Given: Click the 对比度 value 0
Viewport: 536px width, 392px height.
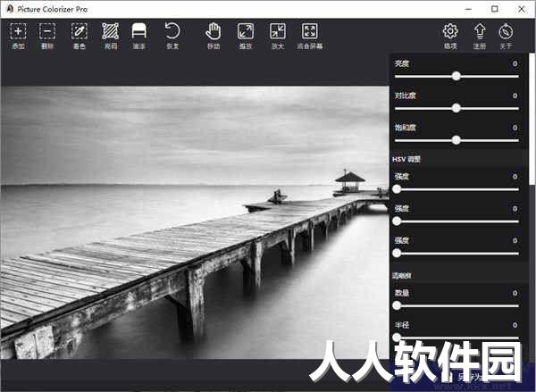Looking at the screenshot, I should click(x=515, y=96).
